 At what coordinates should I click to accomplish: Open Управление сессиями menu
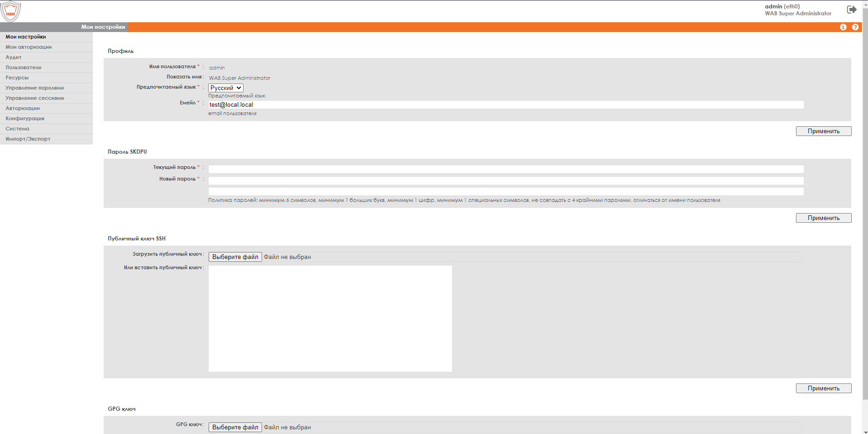(x=46, y=98)
